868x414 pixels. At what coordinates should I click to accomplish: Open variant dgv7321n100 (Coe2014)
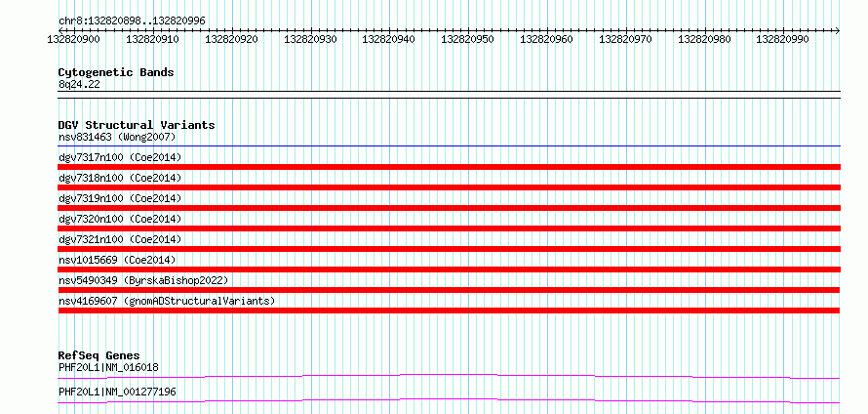tap(120, 239)
